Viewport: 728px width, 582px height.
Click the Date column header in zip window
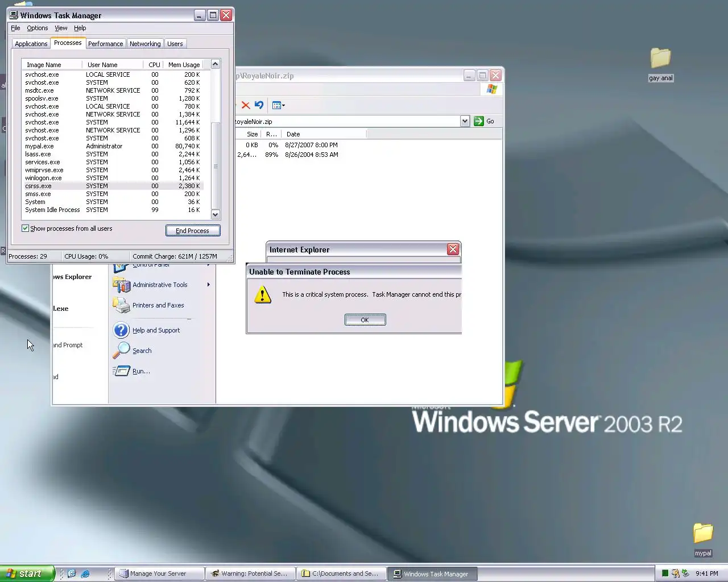pos(324,134)
